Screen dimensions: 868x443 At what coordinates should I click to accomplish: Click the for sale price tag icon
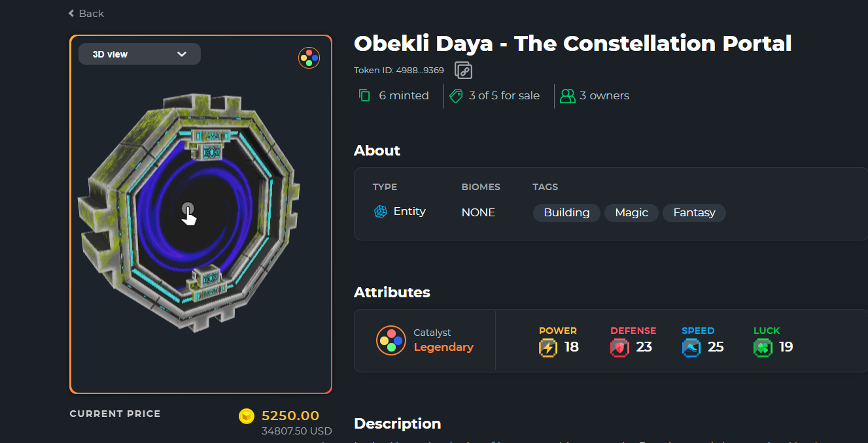pos(456,96)
